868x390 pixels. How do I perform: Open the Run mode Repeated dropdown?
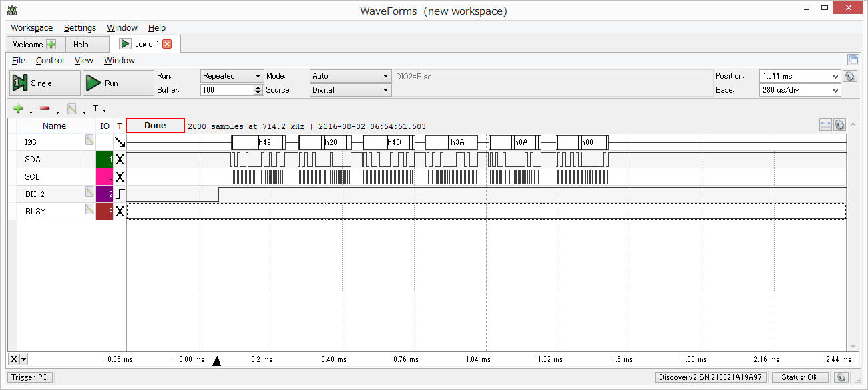click(232, 76)
